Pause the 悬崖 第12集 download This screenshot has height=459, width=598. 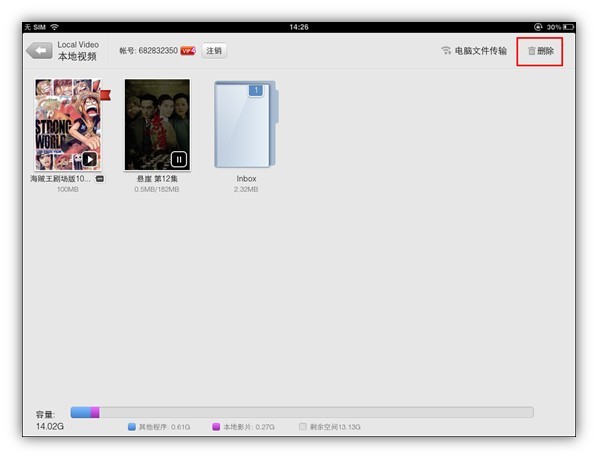178,159
